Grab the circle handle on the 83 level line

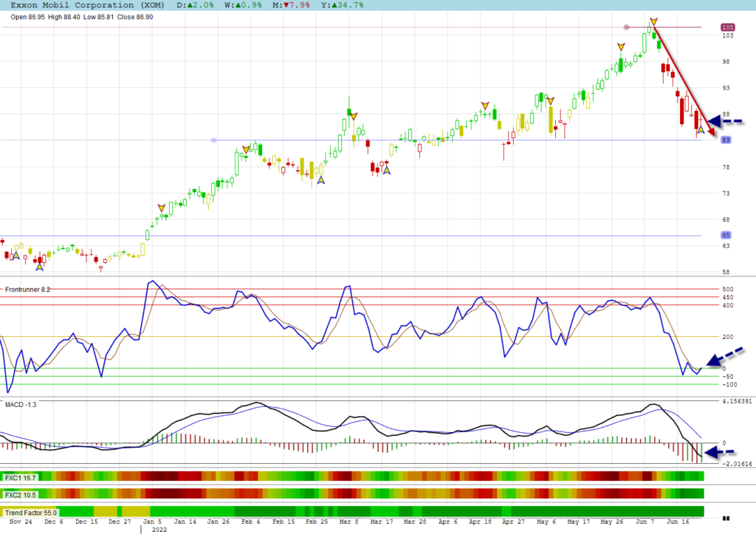[213, 140]
